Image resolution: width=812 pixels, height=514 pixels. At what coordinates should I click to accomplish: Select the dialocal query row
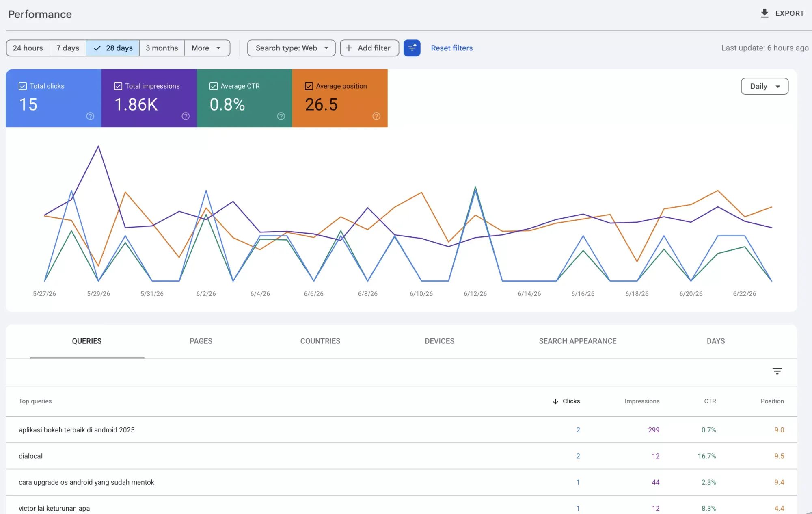(x=402, y=456)
